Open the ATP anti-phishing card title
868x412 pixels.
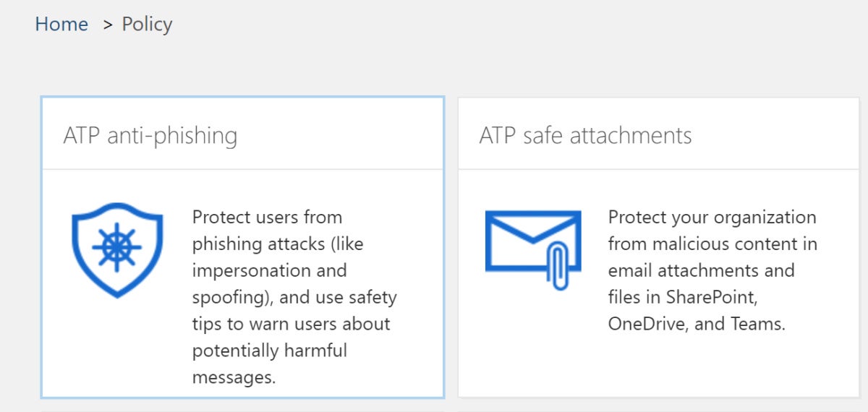150,136
